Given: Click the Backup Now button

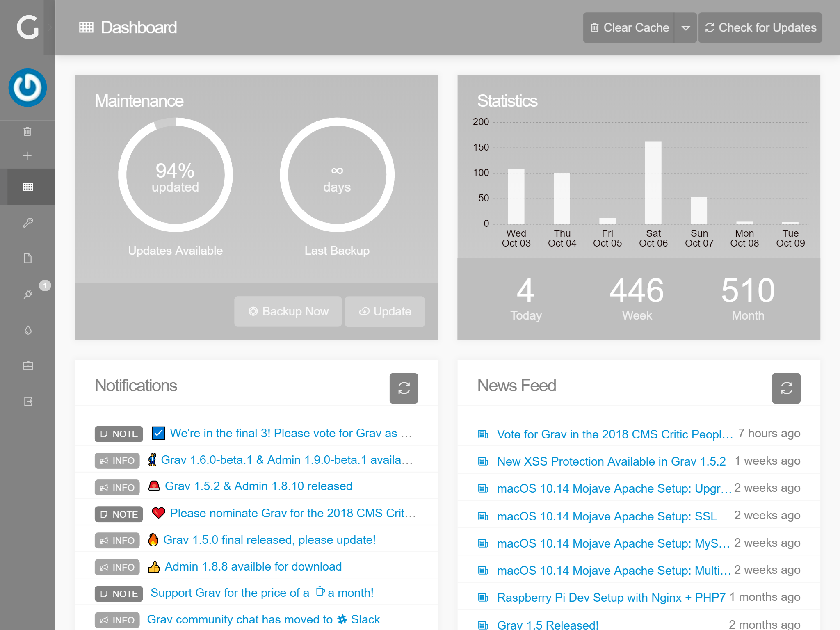Looking at the screenshot, I should (x=288, y=312).
